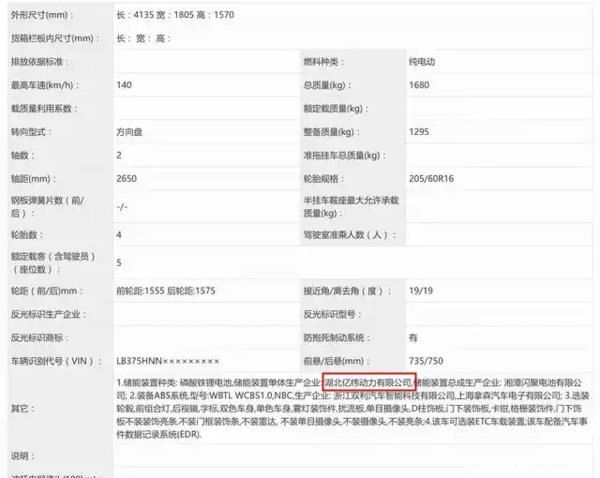Select the 车辆识别代号(VIN) label
This screenshot has height=478, width=600.
(56, 361)
